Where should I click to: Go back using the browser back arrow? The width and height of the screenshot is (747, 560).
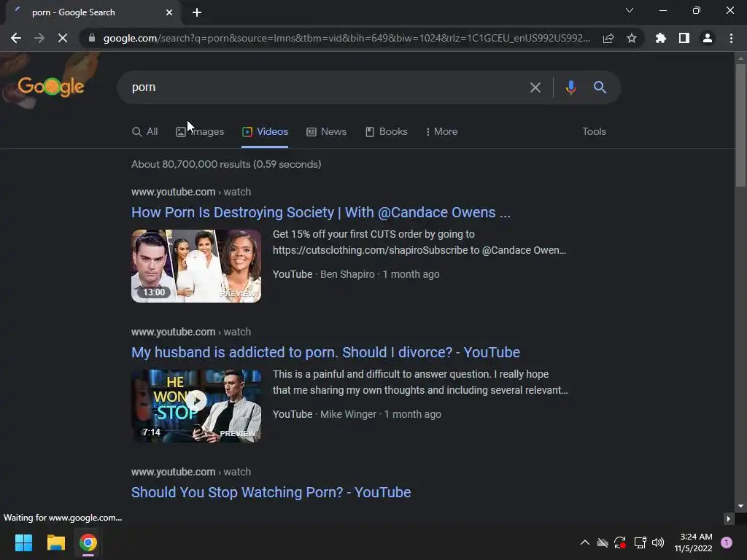pos(16,38)
